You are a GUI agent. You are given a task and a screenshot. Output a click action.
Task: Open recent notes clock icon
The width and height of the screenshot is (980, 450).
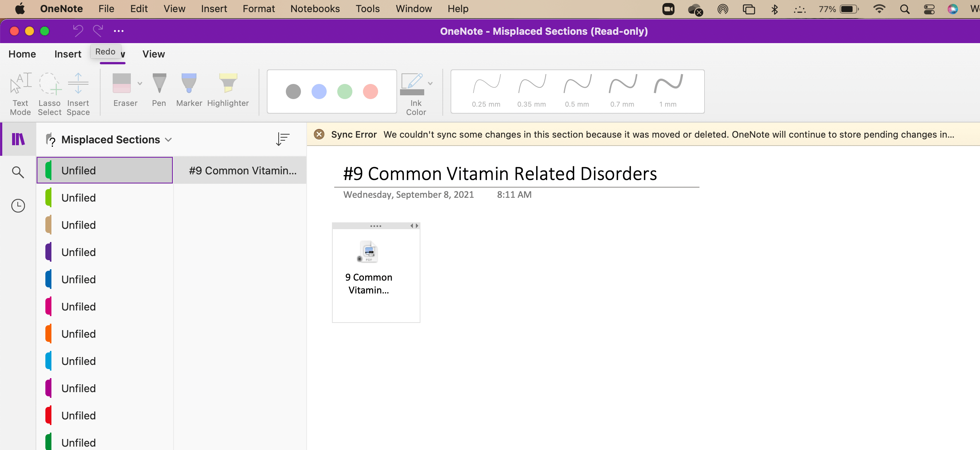coord(18,206)
